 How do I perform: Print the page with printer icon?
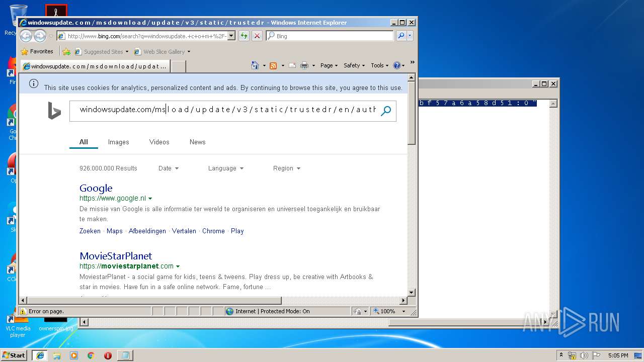tap(304, 65)
